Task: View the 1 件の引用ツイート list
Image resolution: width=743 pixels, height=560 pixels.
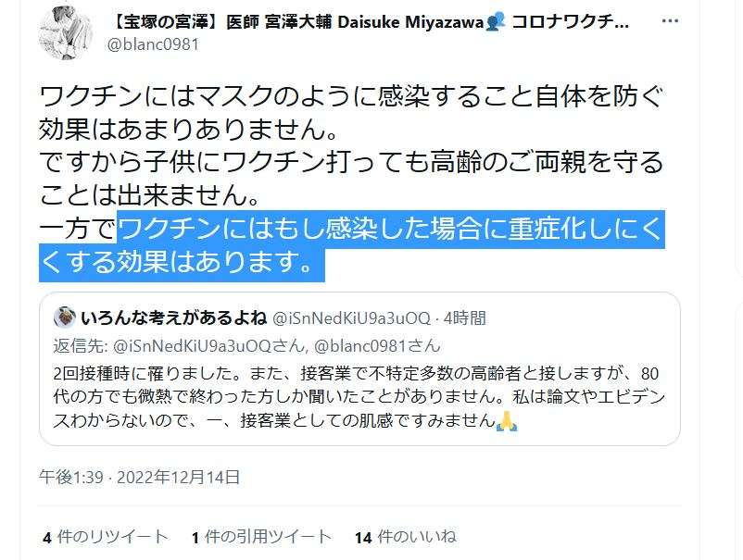Action: pos(261,537)
